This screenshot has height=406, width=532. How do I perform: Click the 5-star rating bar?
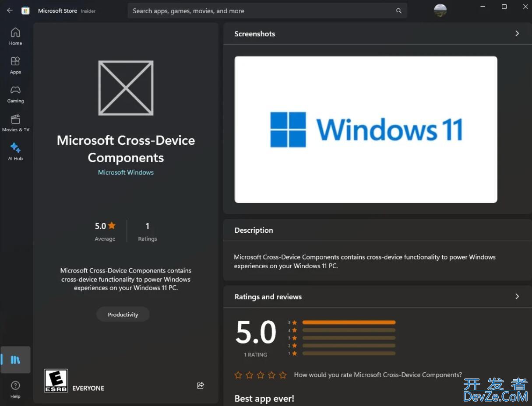[349, 322]
